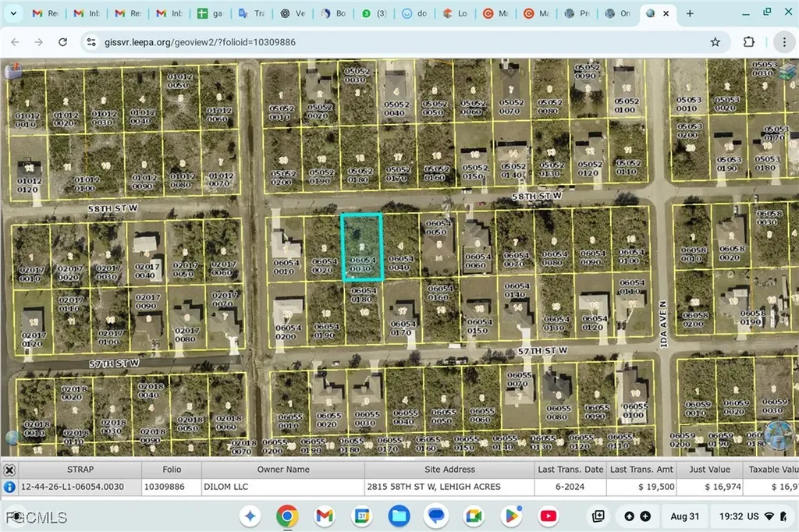Open Chrome's three-dot menu

pyautogui.click(x=784, y=42)
